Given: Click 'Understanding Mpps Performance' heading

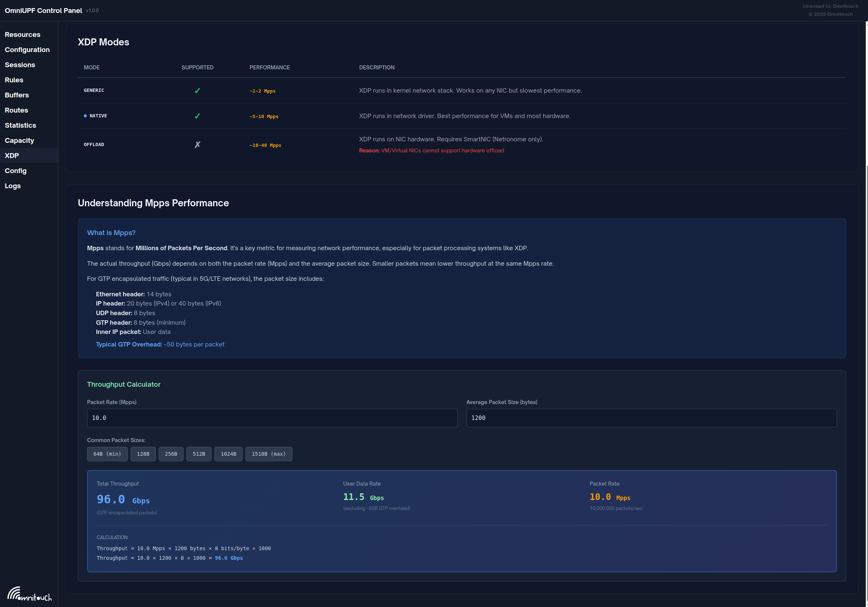Looking at the screenshot, I should pos(153,203).
